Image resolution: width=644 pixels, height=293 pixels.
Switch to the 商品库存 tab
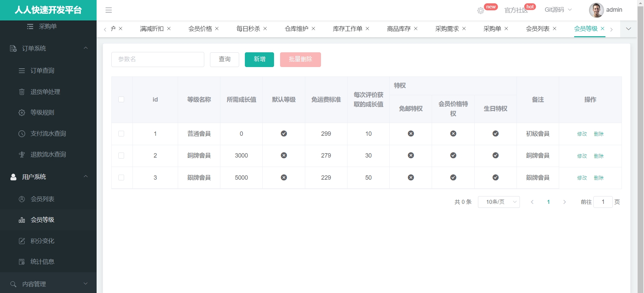tap(399, 29)
